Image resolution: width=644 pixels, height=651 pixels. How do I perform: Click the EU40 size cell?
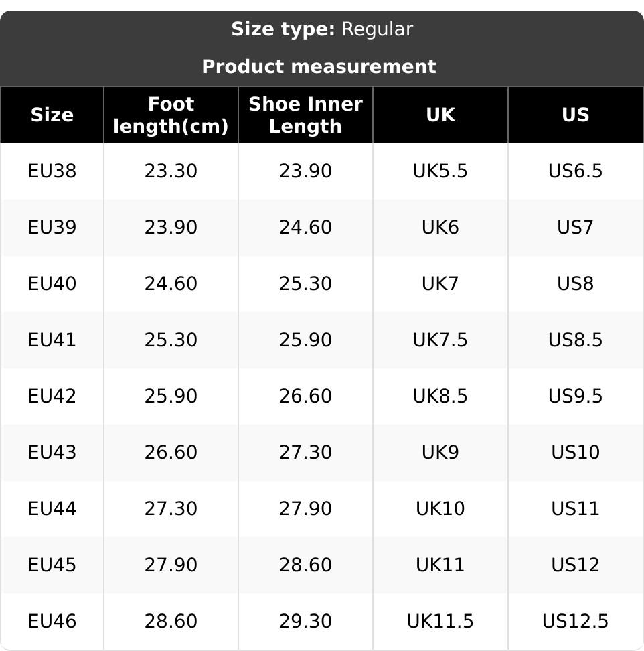point(52,284)
